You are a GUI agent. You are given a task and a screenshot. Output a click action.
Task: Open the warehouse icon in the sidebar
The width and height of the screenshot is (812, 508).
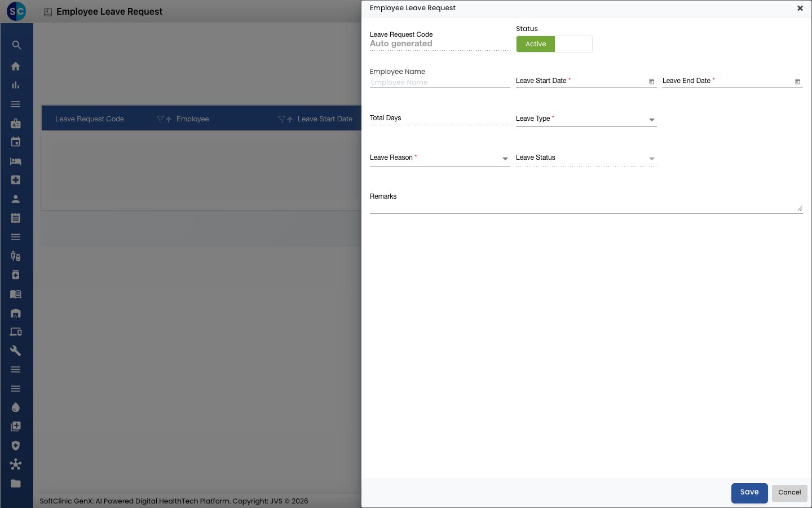coord(16,313)
